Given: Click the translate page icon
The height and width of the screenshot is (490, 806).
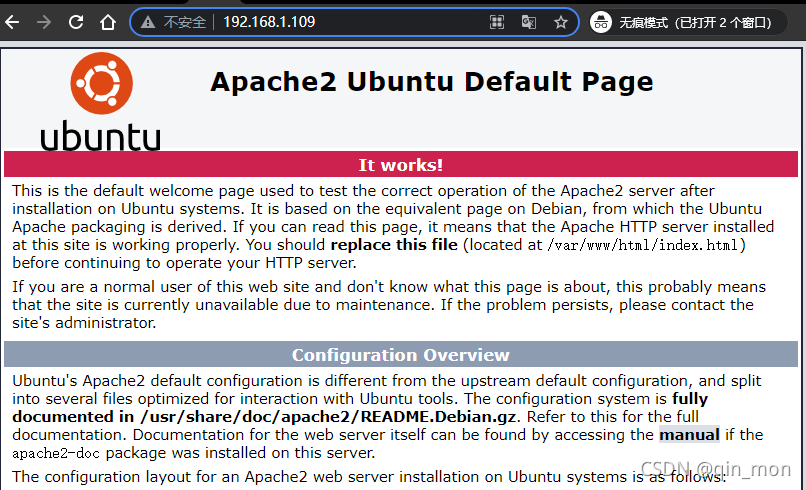Looking at the screenshot, I should tap(528, 22).
